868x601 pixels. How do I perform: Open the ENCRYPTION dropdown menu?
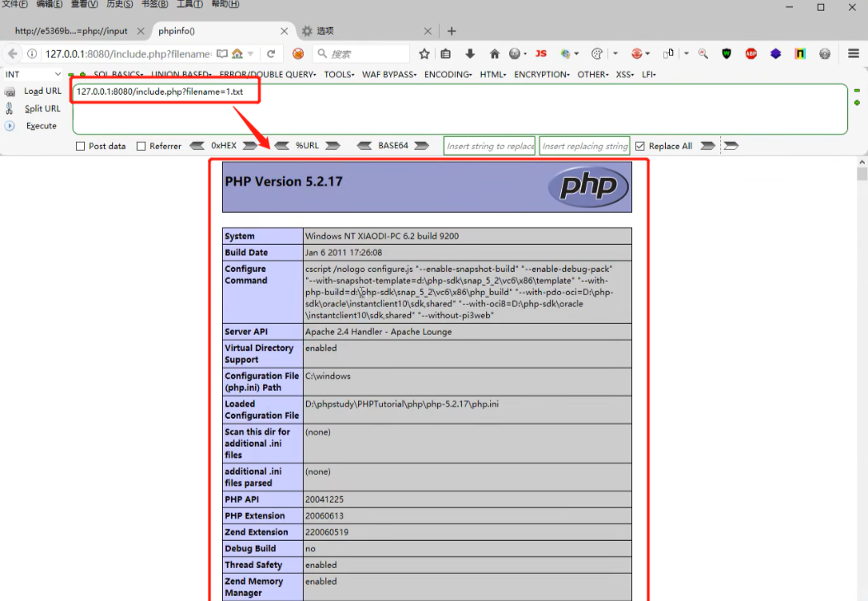(541, 74)
